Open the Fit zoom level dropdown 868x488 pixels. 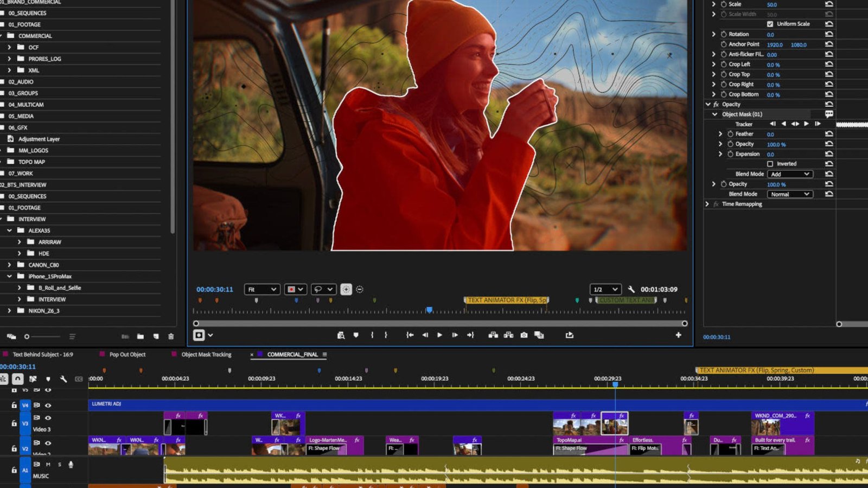262,290
